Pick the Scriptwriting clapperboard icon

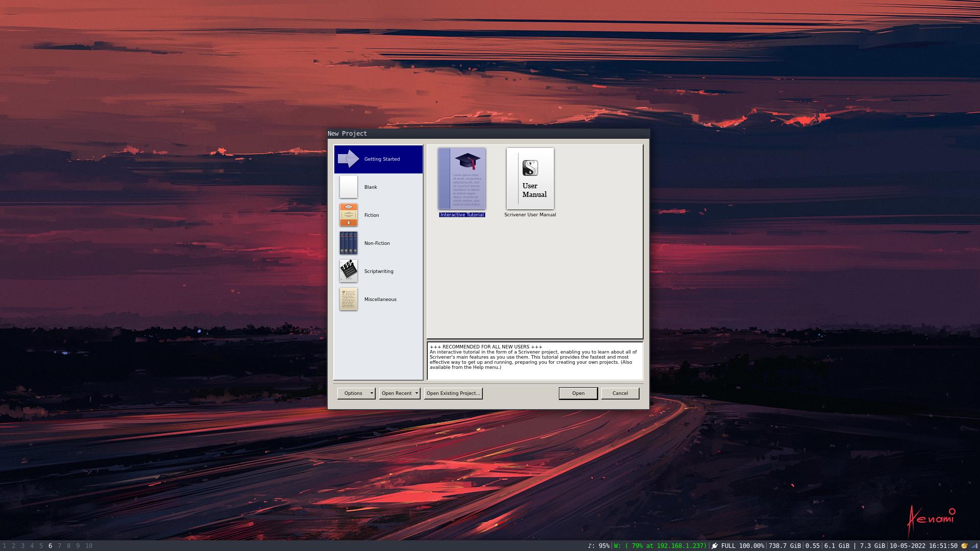pyautogui.click(x=349, y=271)
